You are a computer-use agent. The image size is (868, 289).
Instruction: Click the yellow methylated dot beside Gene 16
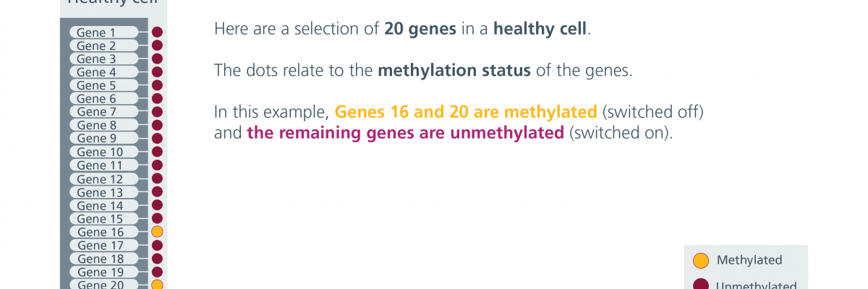157,232
